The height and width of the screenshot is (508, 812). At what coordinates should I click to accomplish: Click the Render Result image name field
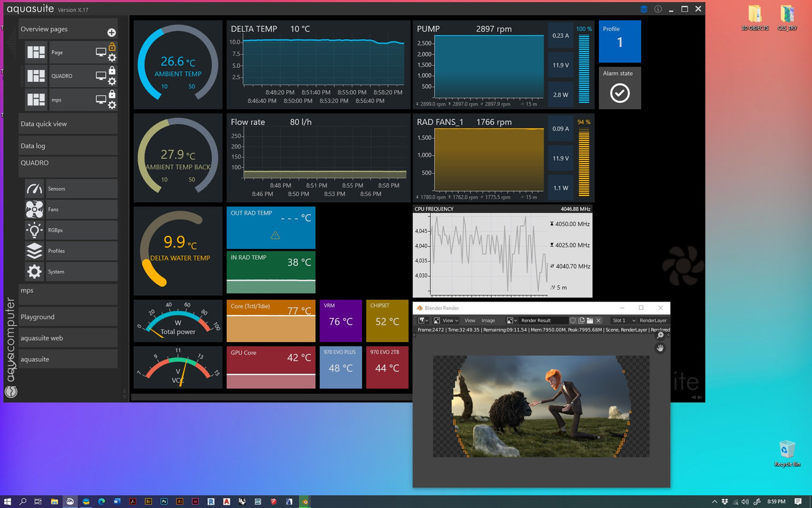pos(544,321)
